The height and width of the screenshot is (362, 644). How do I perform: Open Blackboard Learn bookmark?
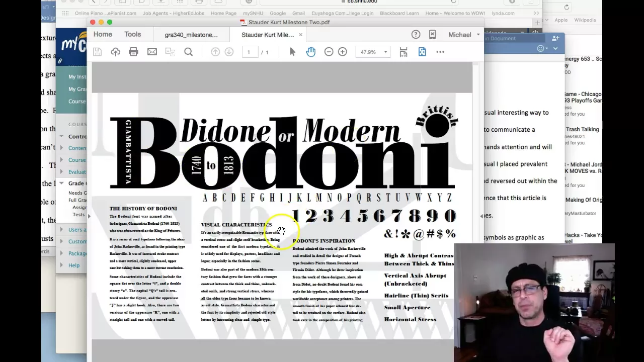click(x=399, y=14)
